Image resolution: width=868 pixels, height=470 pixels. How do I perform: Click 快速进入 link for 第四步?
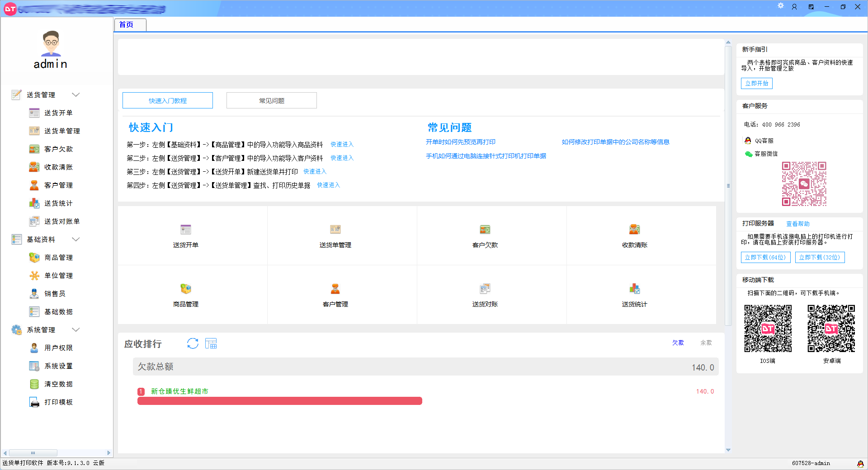click(x=328, y=185)
